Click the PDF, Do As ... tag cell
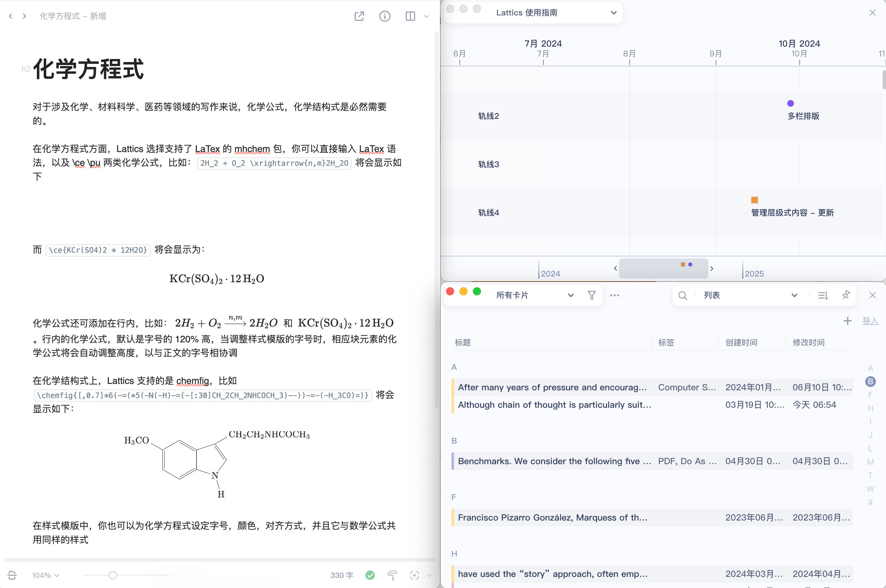 pos(687,461)
